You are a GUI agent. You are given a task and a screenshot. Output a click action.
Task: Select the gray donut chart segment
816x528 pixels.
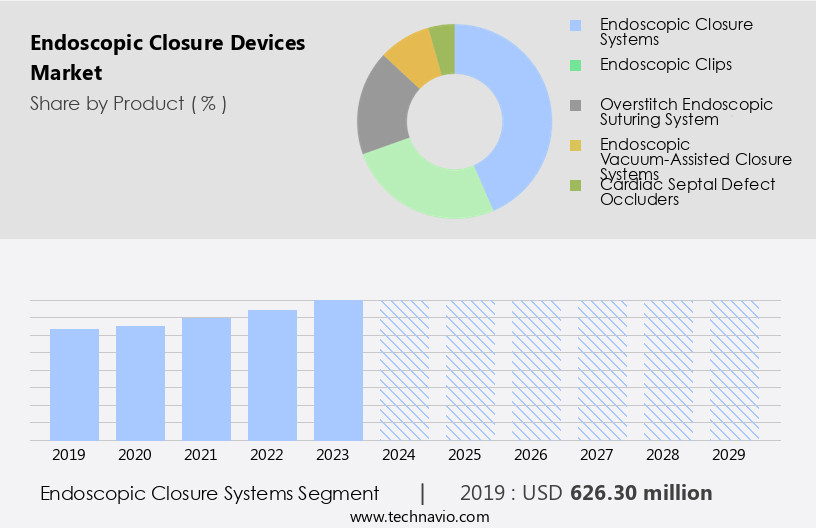380,110
